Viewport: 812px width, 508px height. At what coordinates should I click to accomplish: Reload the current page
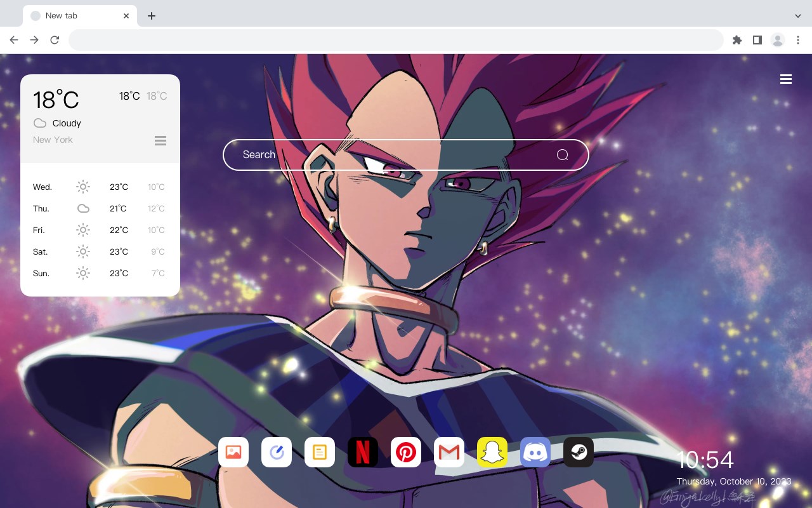tap(55, 40)
